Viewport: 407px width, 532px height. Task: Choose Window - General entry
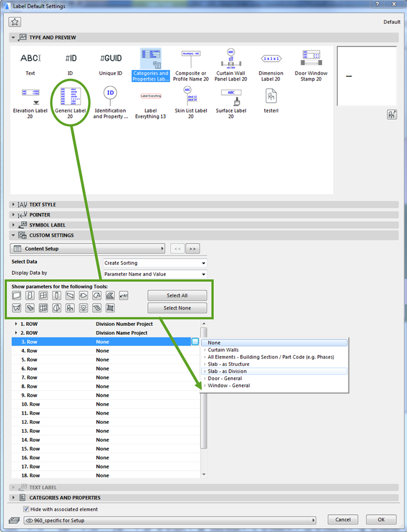tap(275, 385)
